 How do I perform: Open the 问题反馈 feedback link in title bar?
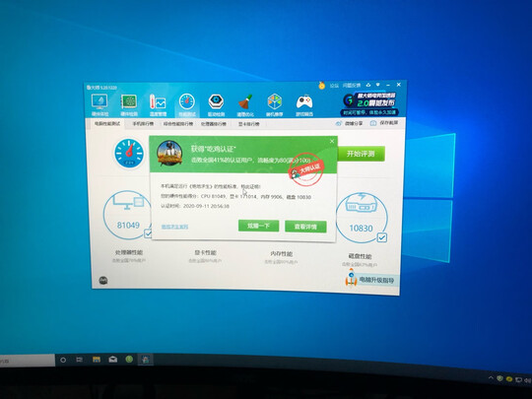(352, 85)
